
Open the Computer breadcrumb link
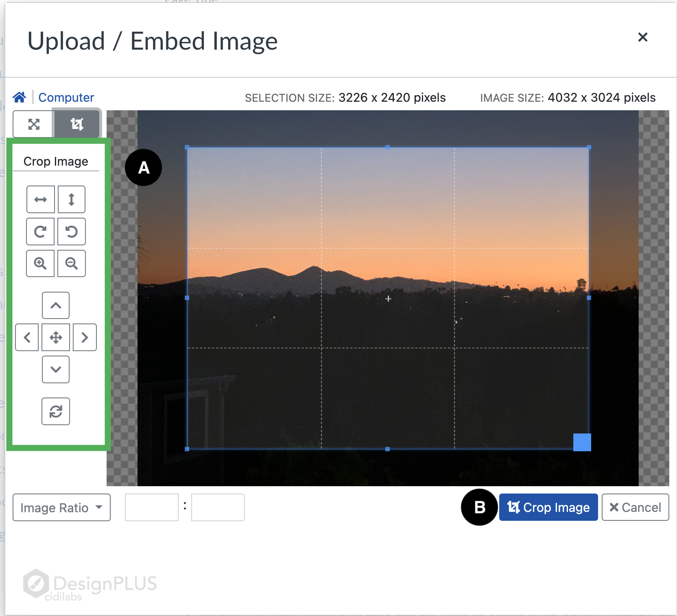[66, 97]
